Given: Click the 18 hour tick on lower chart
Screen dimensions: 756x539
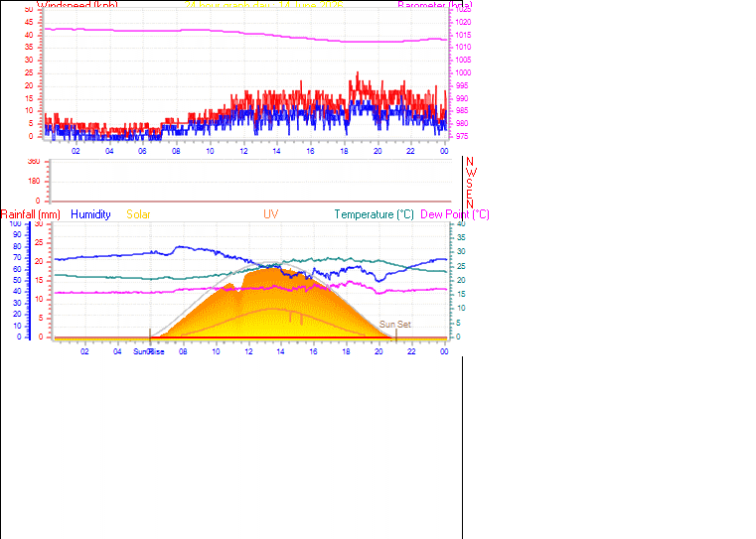Looking at the screenshot, I should click(x=346, y=352).
